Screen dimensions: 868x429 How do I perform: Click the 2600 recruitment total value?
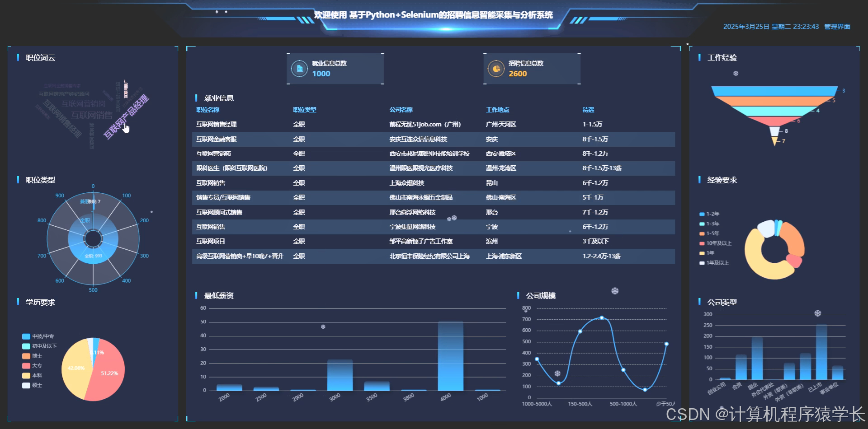518,74
